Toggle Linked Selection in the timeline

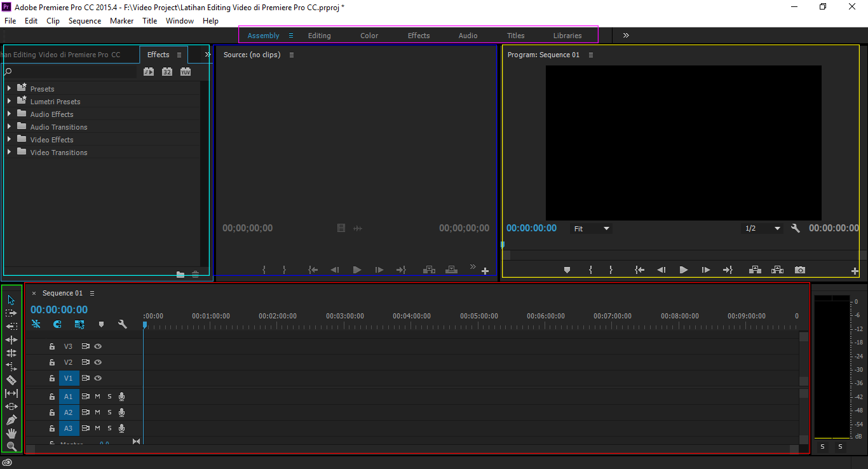pos(79,324)
